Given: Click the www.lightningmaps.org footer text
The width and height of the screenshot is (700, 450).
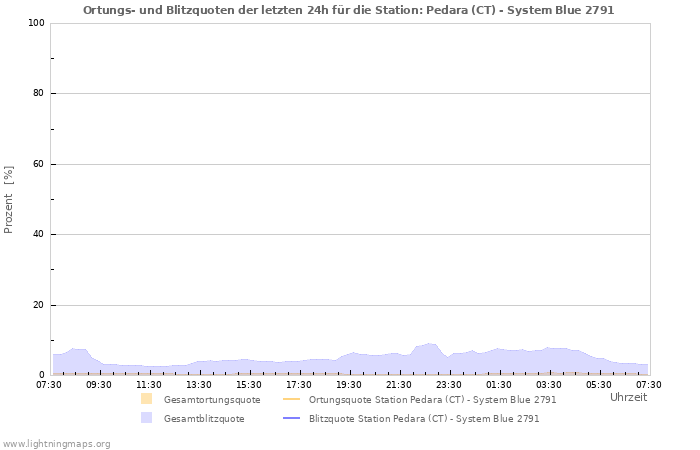Looking at the screenshot, I should [56, 444].
